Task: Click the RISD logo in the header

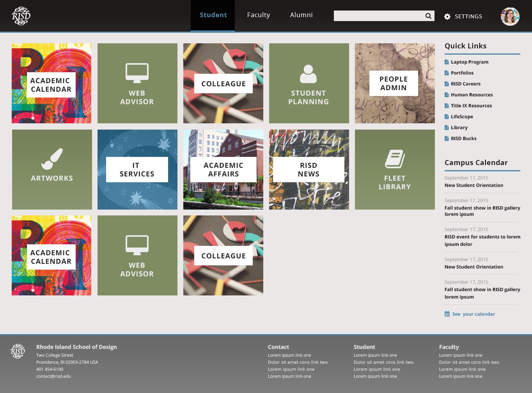Action: [21, 16]
